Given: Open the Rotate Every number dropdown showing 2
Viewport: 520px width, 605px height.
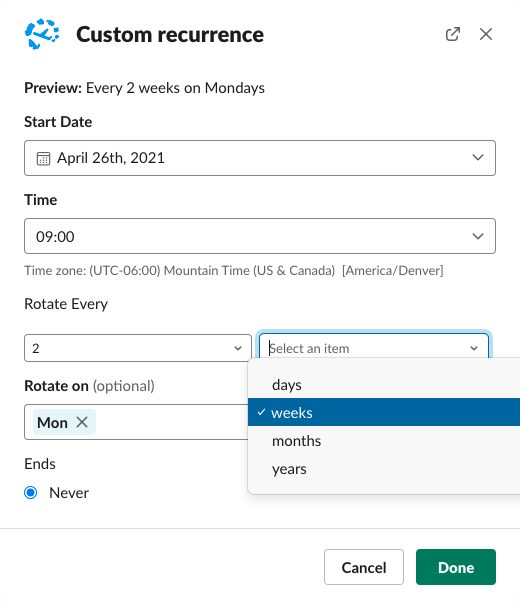Looking at the screenshot, I should coord(138,348).
